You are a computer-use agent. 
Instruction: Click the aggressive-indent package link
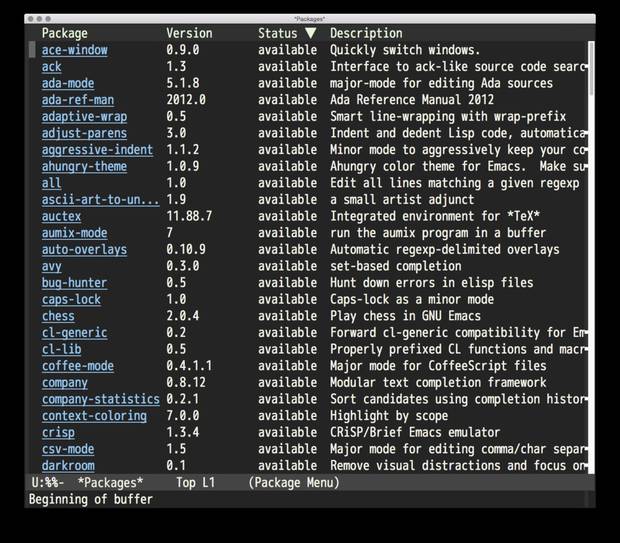coord(97,150)
